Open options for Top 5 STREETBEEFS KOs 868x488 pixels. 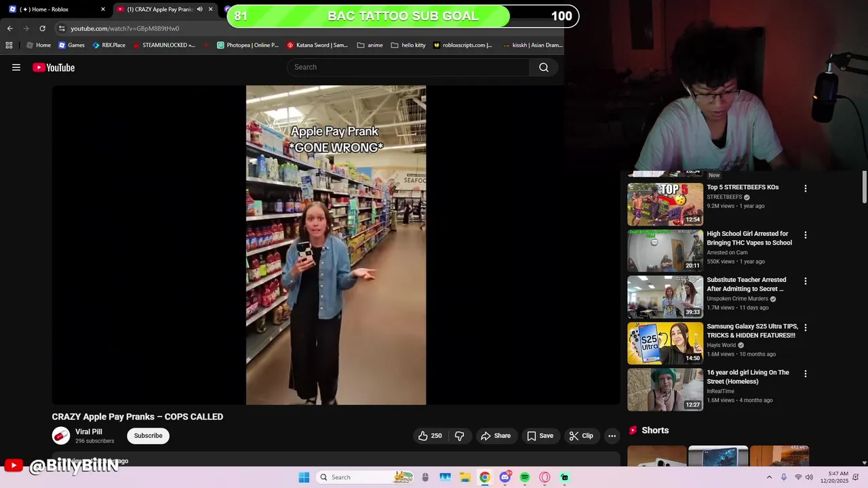tap(806, 188)
